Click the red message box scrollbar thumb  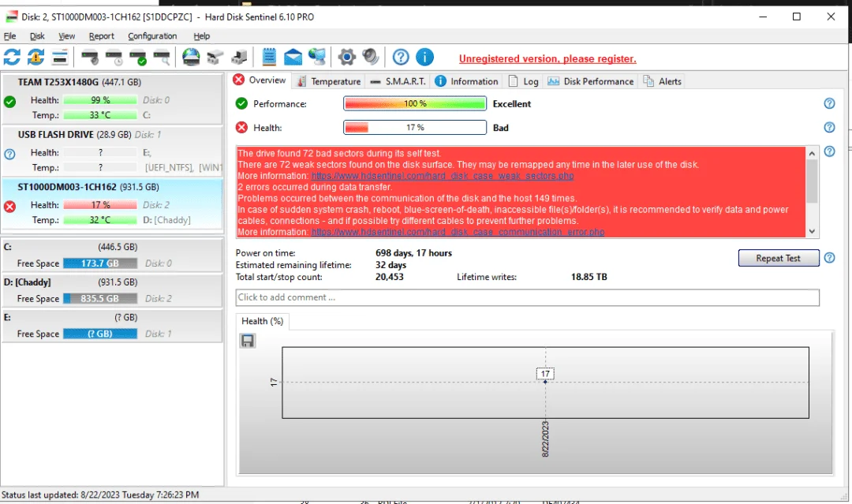click(812, 181)
